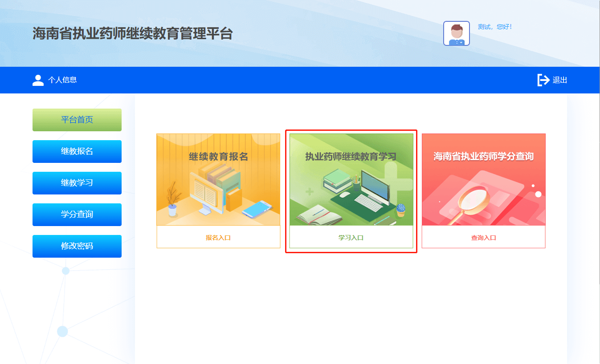Click the user avatar picture
The width and height of the screenshot is (600, 364).
click(456, 33)
